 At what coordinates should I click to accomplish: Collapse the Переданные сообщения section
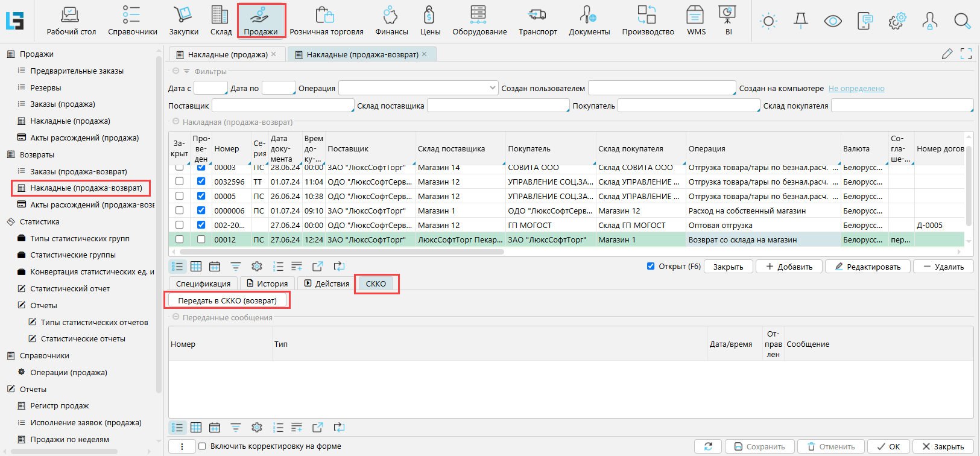pyautogui.click(x=176, y=317)
